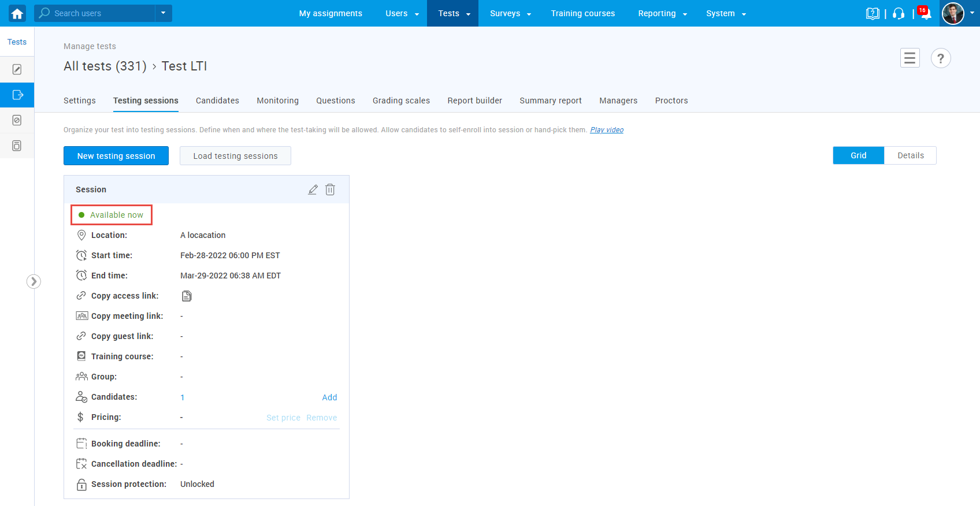This screenshot has height=506, width=980.
Task: Delete the session using trash icon
Action: pyautogui.click(x=330, y=189)
